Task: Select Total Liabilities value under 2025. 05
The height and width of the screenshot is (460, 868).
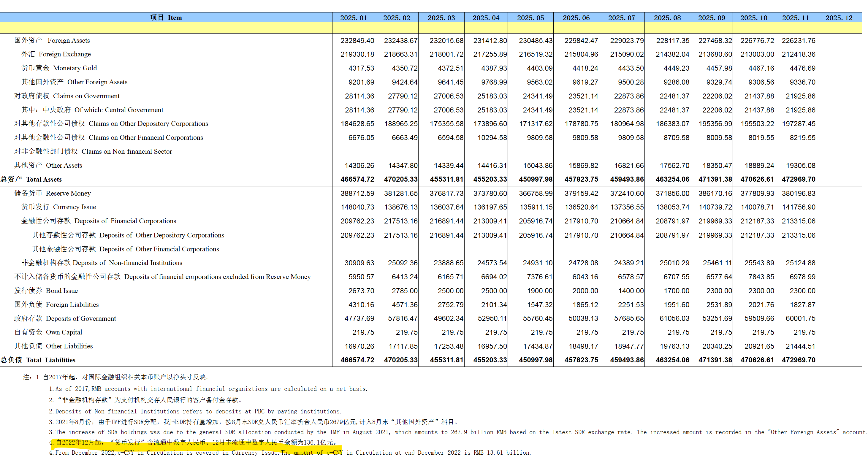Action: [x=536, y=360]
